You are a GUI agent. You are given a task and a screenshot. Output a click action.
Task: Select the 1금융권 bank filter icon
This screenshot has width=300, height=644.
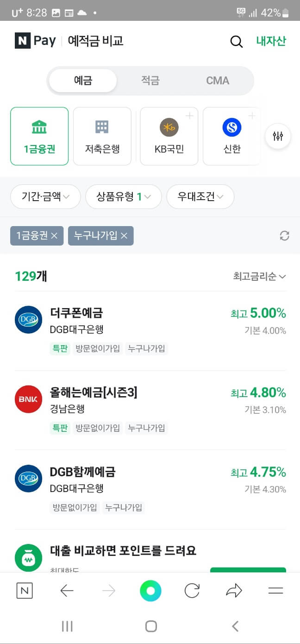point(39,136)
